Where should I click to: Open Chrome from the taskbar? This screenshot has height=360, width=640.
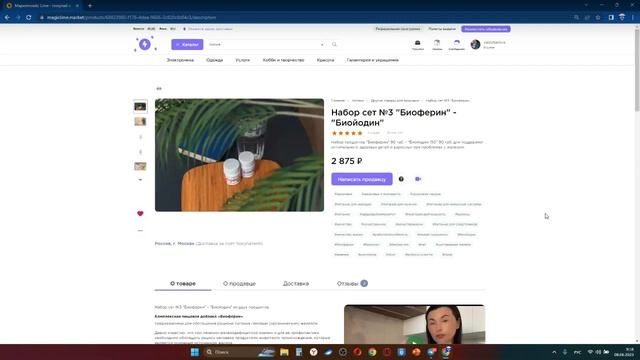pyautogui.click(x=372, y=352)
